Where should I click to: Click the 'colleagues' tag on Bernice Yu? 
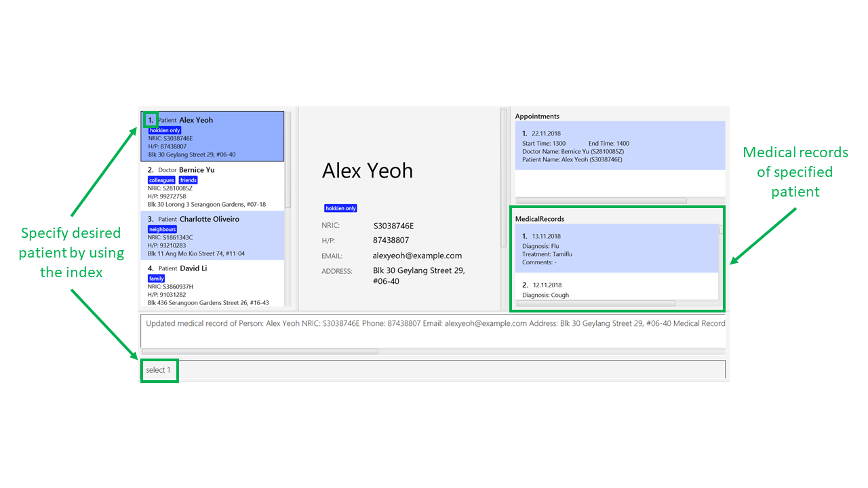coord(161,180)
